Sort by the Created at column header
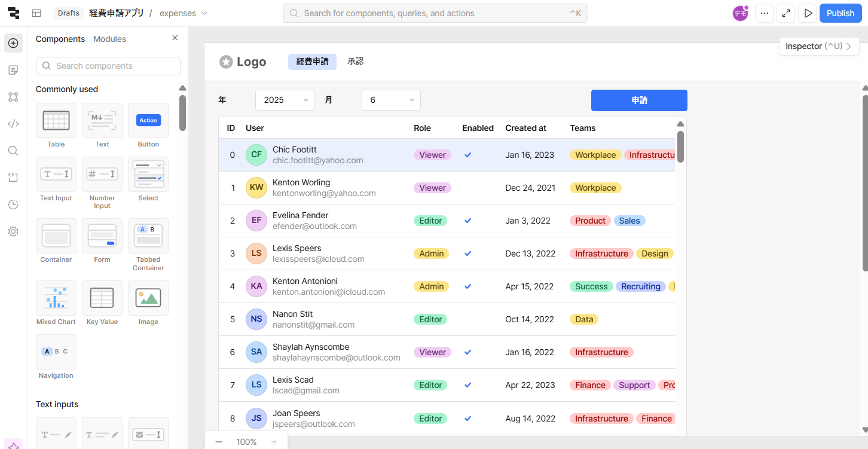868x449 pixels. tap(525, 128)
